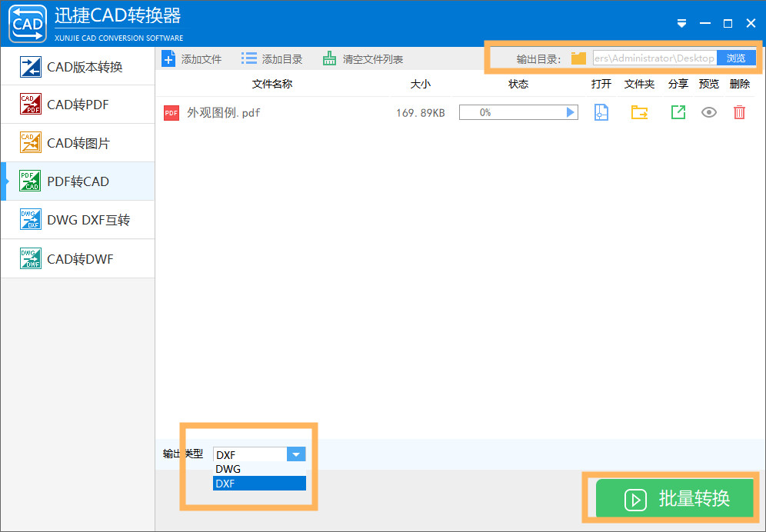
Task: Click the 输出目录 label
Action: [x=538, y=59]
